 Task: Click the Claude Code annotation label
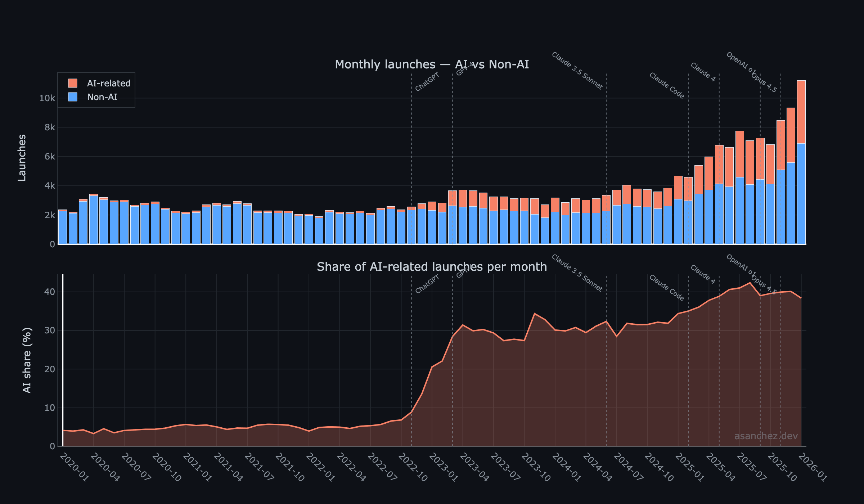(668, 86)
